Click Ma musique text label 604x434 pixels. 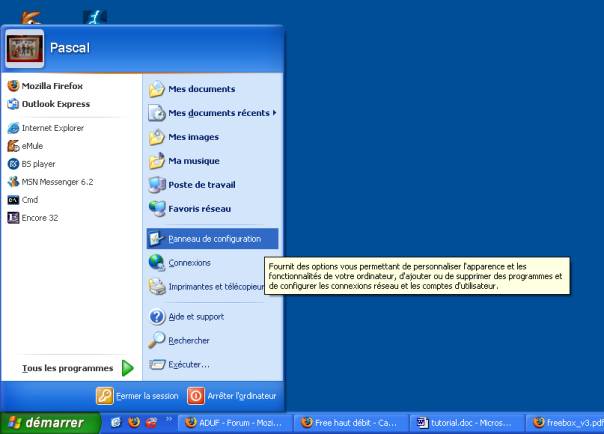tap(194, 161)
